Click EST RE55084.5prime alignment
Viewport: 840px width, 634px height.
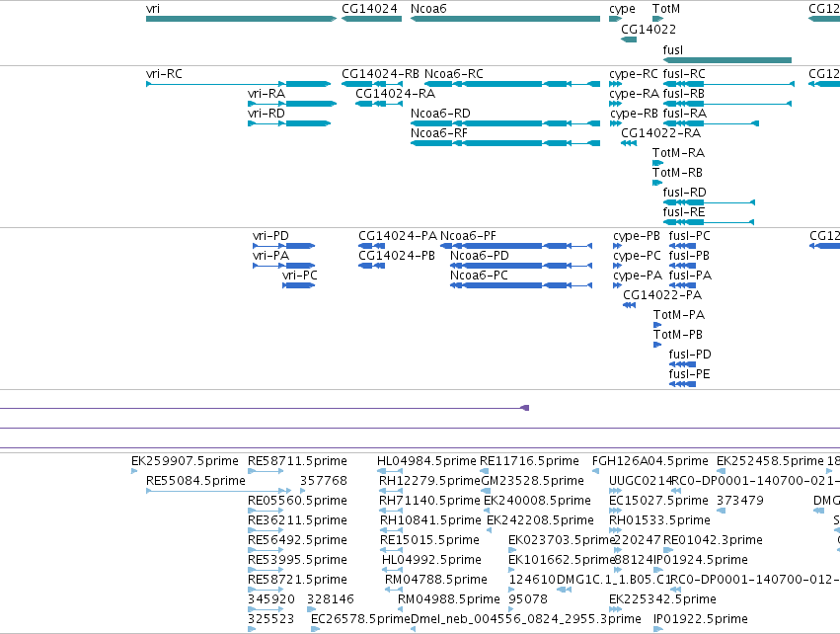218,491
